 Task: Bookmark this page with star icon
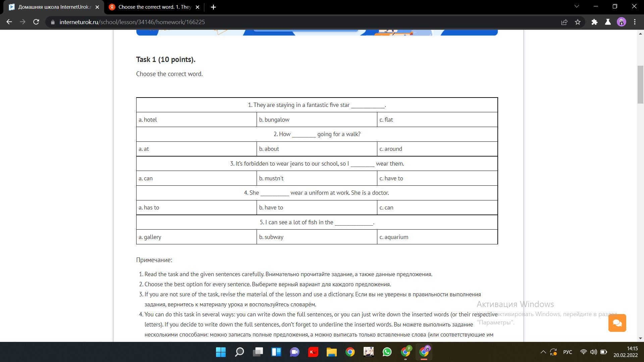click(578, 22)
